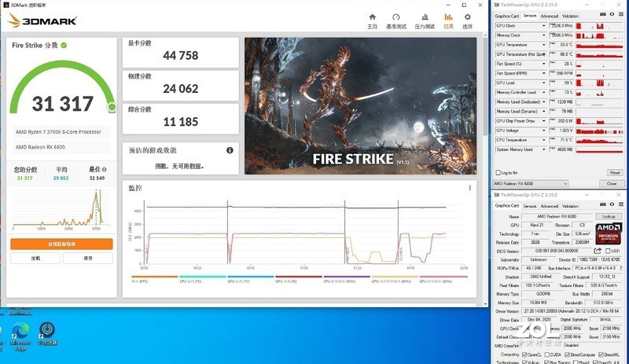Click the GPU-Z Sensors window title icon

(497, 5)
